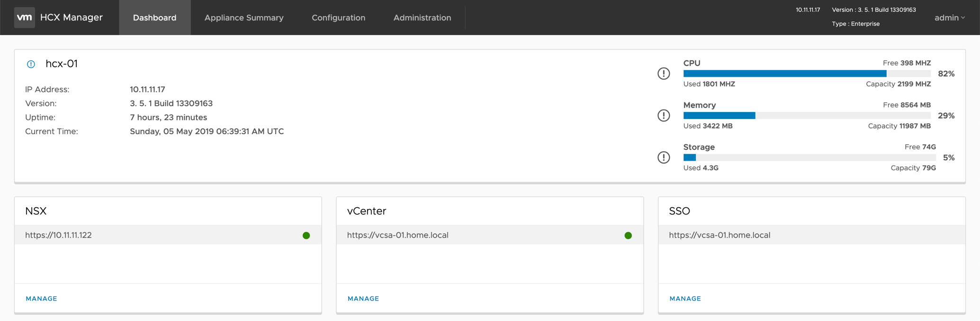
Task: Click the VMware vm logo icon
Action: (x=24, y=18)
